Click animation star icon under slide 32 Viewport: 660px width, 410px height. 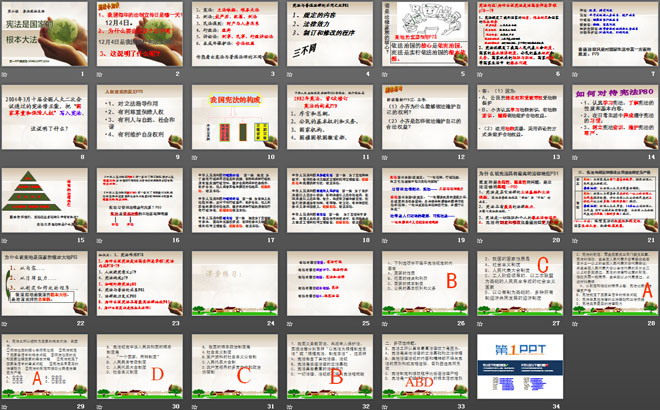pyautogui.click(x=290, y=407)
